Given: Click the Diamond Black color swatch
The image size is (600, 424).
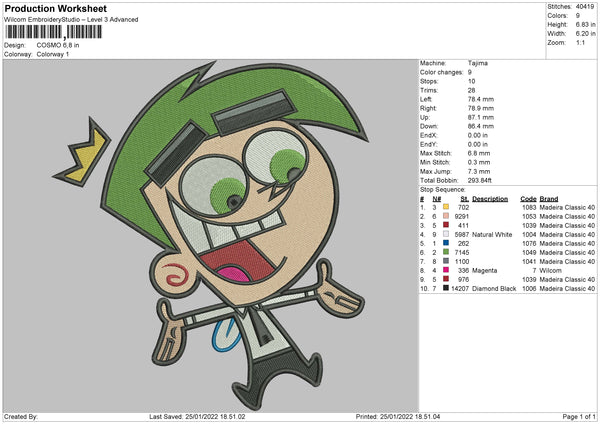Looking at the screenshot, I should click(x=446, y=288).
